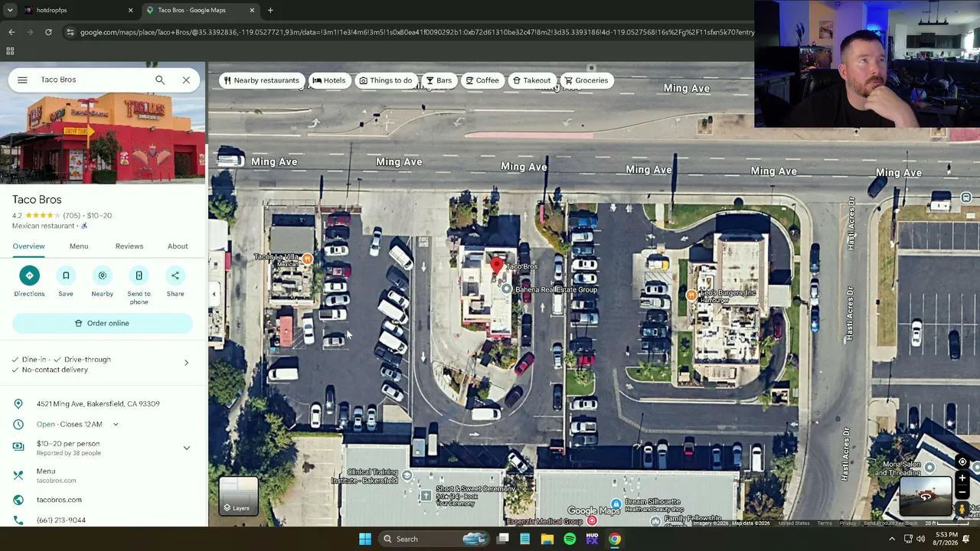This screenshot has width=980, height=551.
Task: Clear the Taco Bros search with X
Action: [x=186, y=80]
